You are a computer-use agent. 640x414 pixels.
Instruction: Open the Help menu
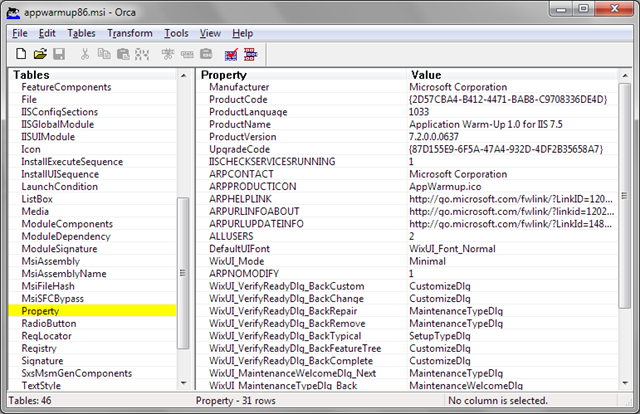(242, 33)
